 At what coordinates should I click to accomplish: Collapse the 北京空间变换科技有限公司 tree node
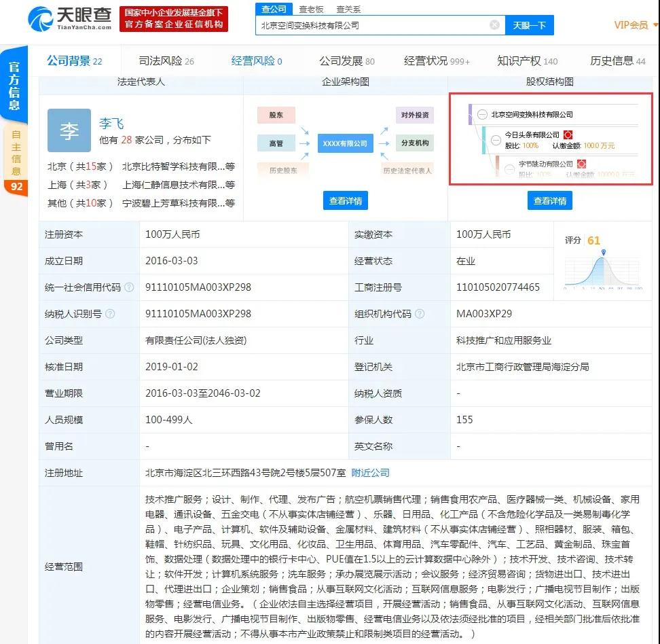coord(482,115)
